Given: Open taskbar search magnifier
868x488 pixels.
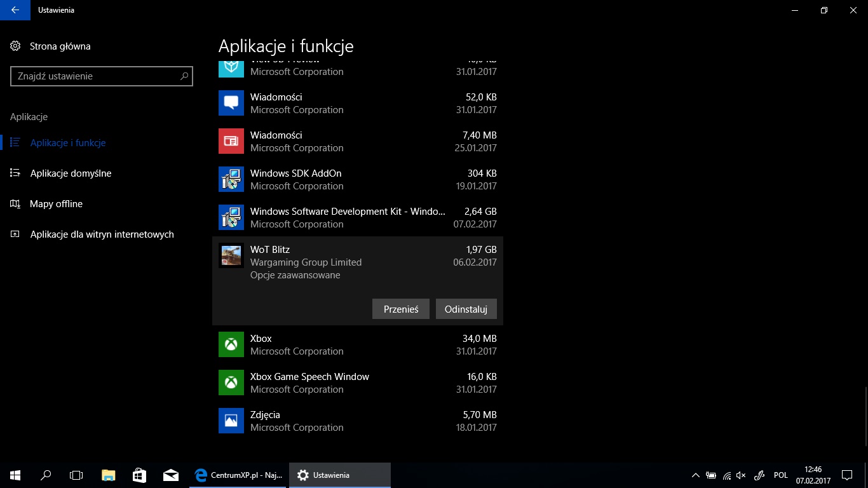Looking at the screenshot, I should (x=46, y=475).
